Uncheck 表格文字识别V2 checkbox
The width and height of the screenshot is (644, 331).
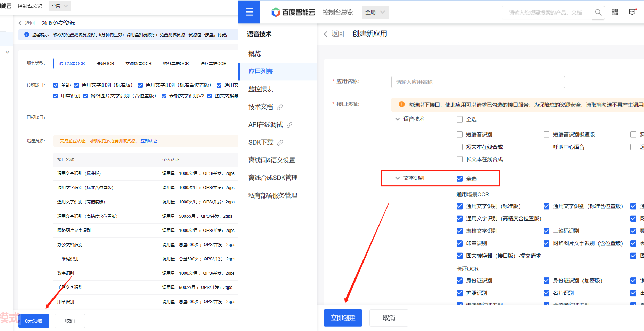[164, 96]
